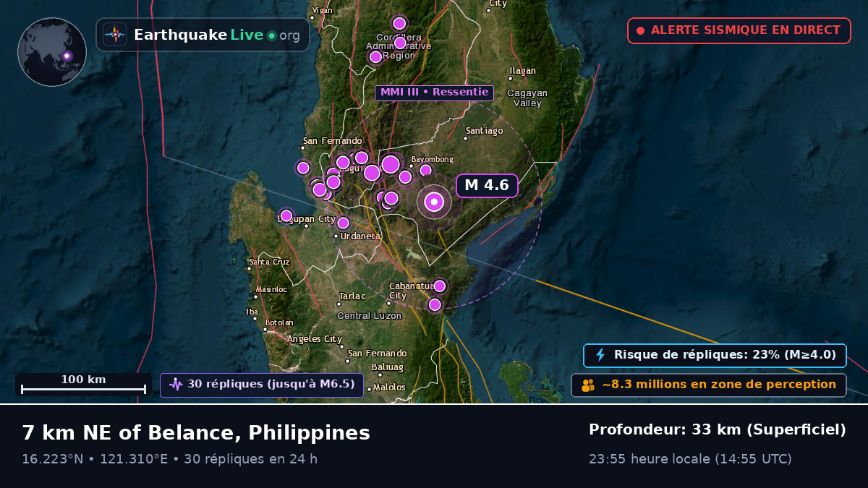
Task: Open the globe minimap thumbnail
Action: (52, 52)
